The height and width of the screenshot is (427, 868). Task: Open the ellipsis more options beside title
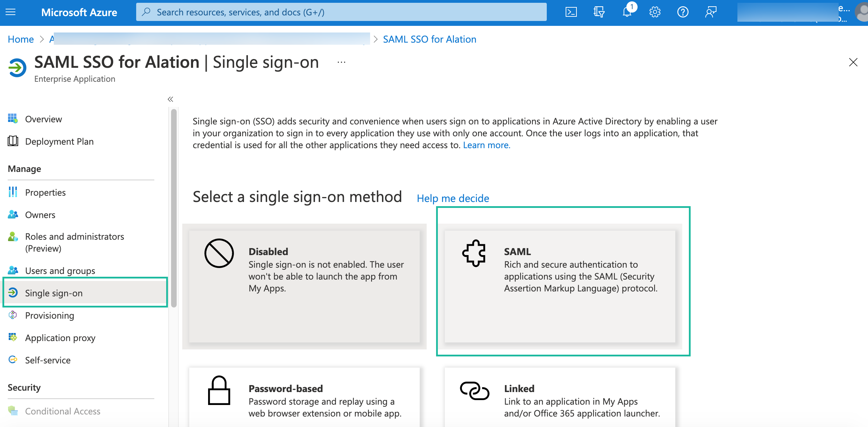tap(341, 63)
